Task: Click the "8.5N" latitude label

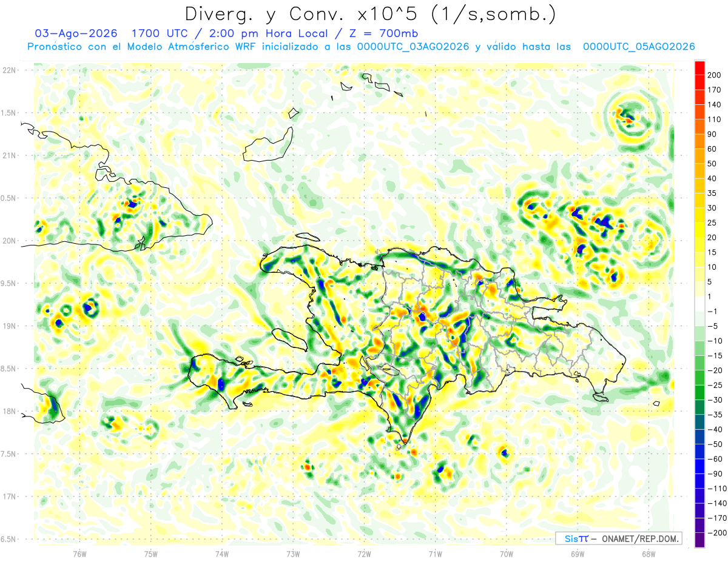Action: pyautogui.click(x=8, y=369)
